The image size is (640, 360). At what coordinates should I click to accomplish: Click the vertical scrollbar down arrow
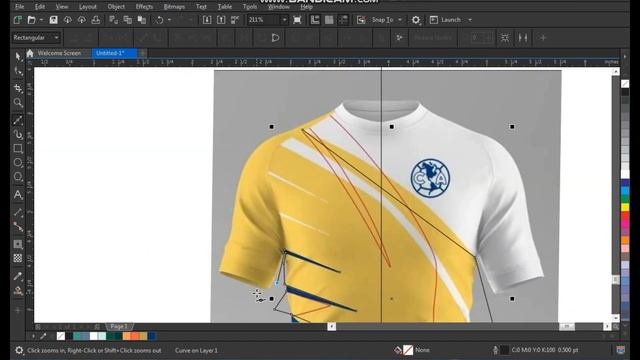[x=616, y=317]
